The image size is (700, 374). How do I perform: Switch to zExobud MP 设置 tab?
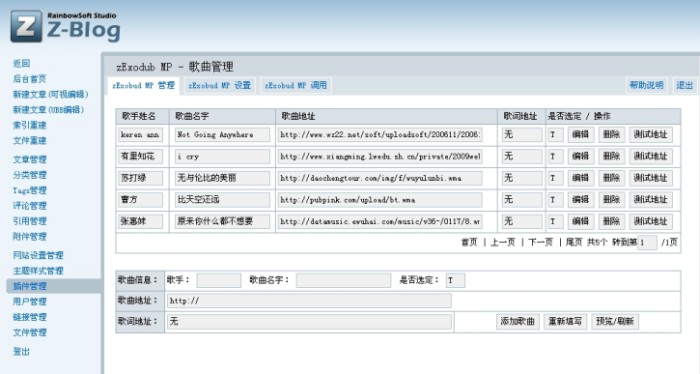click(220, 85)
